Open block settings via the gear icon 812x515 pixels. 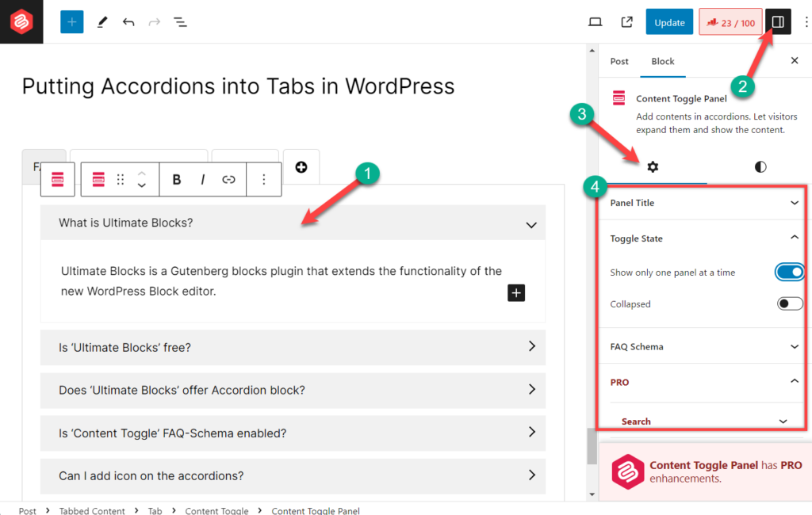click(652, 167)
